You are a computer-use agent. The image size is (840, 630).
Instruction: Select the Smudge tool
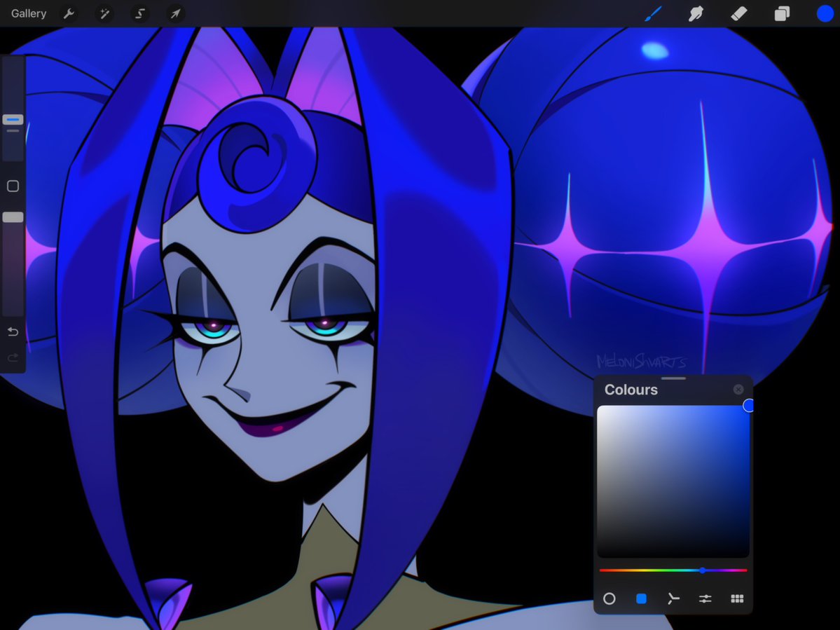696,13
